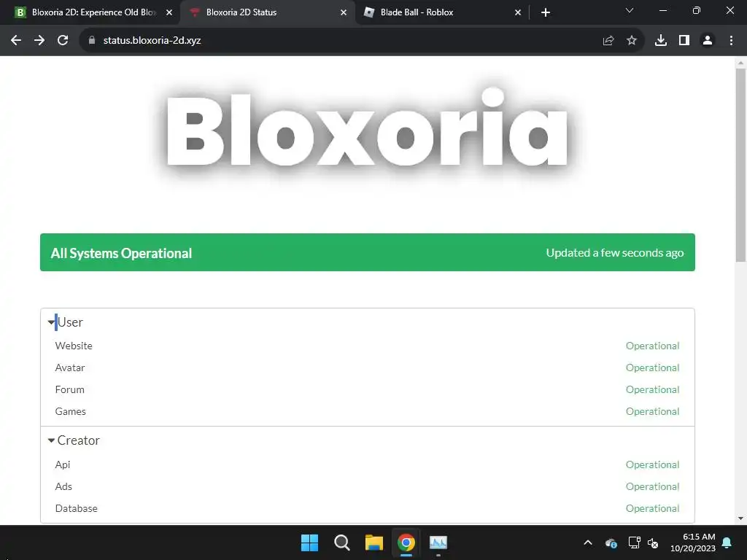
Task: Select the Forum component label
Action: (69, 389)
